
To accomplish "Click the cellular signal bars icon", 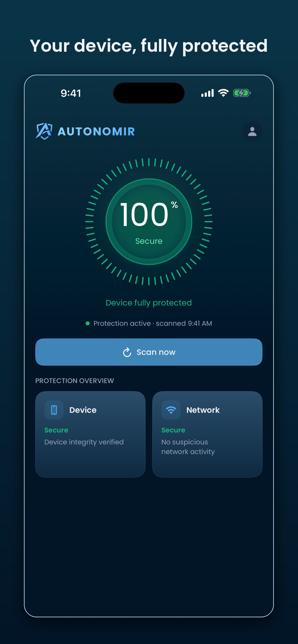I will point(207,93).
